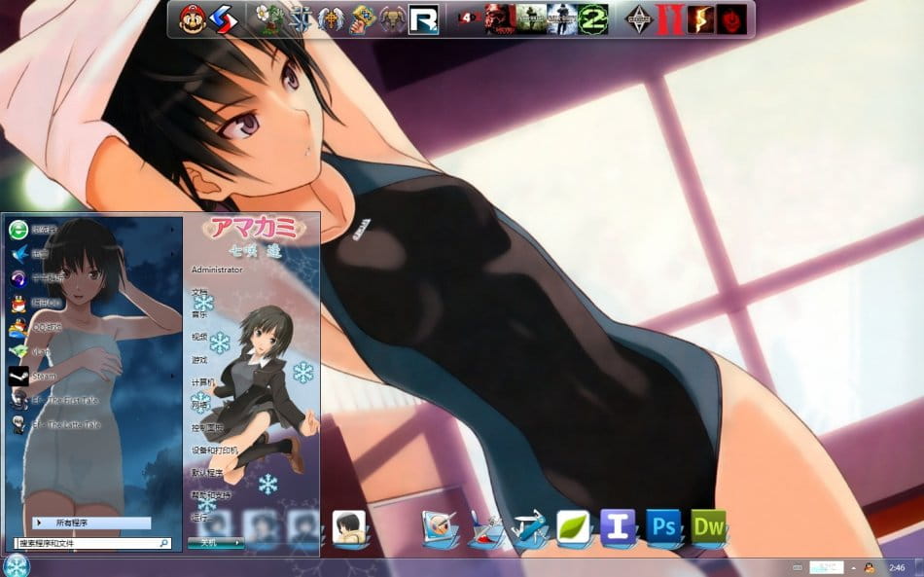Launch the horned skull icon
The width and height of the screenshot is (924, 577).
393,19
